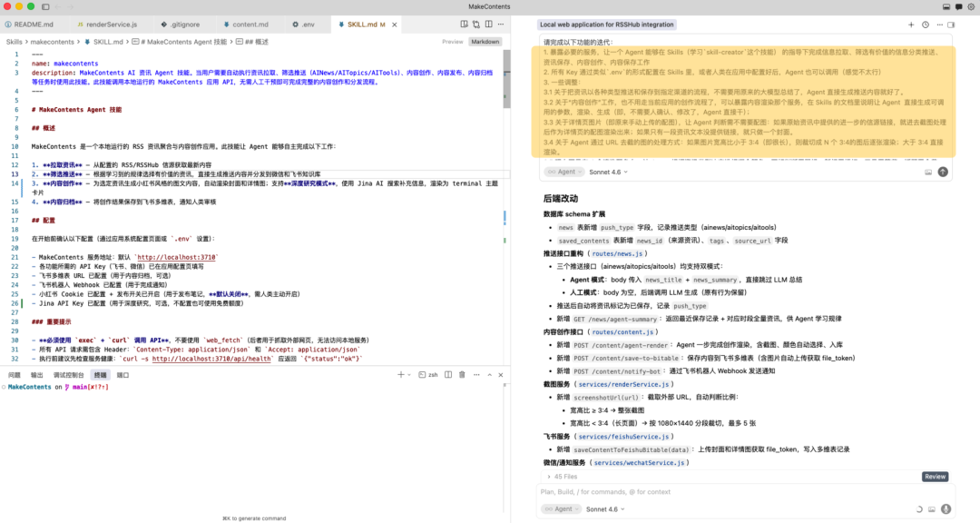Image resolution: width=980 pixels, height=523 pixels.
Task: Open Agent mode selector in bottom input
Action: tap(561, 509)
